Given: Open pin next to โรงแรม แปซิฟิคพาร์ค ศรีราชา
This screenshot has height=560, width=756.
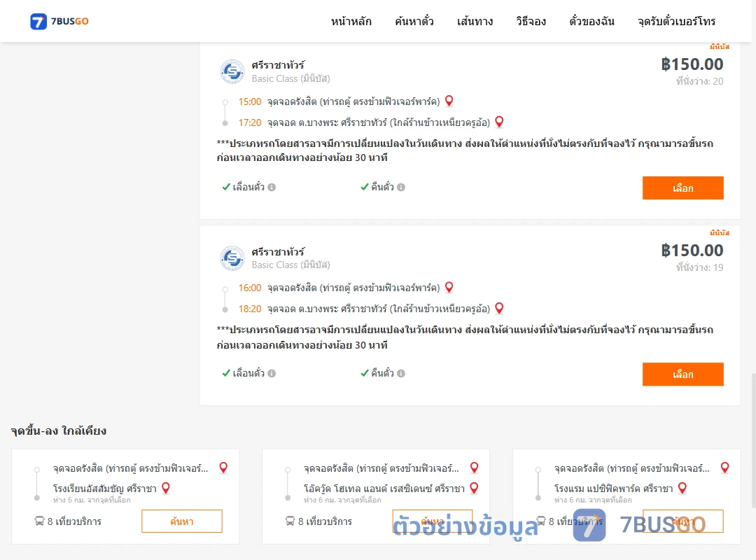Looking at the screenshot, I should point(682,488).
